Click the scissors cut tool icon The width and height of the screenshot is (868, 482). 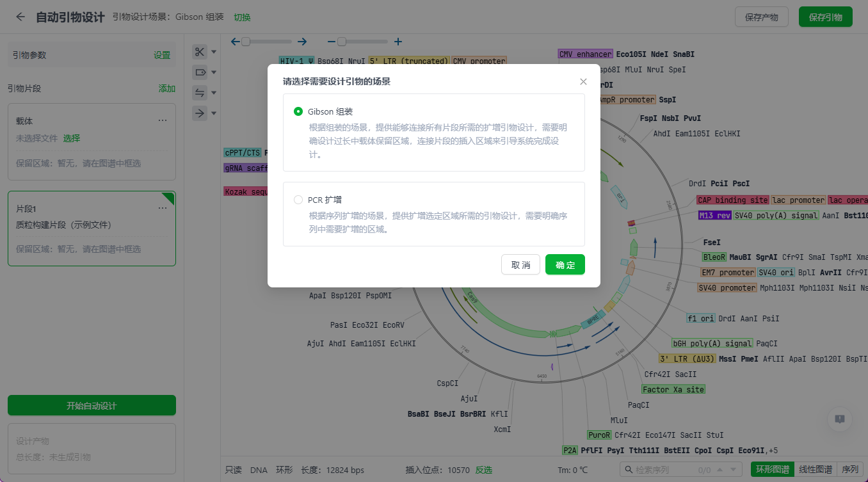click(200, 52)
